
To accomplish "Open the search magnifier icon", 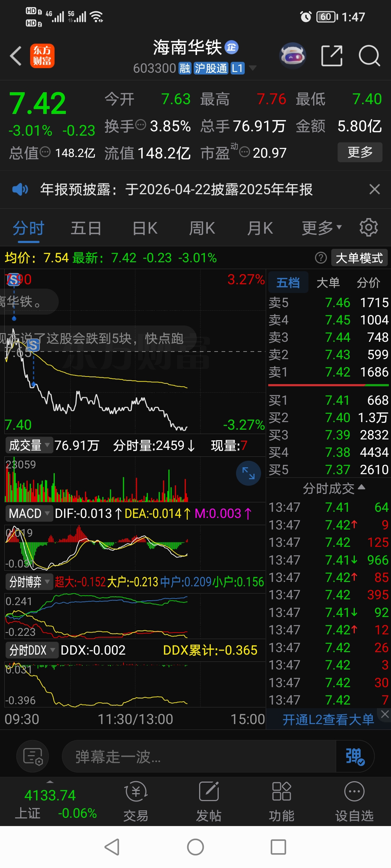I will [x=369, y=56].
